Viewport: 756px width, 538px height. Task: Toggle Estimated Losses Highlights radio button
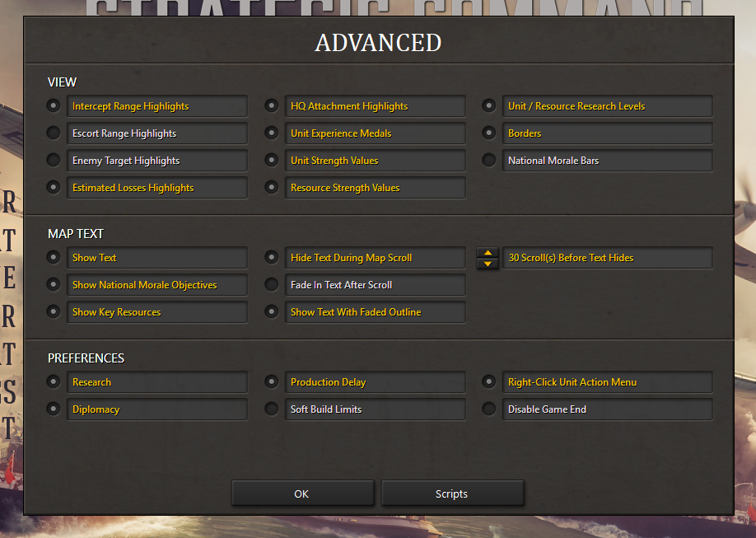coord(53,187)
